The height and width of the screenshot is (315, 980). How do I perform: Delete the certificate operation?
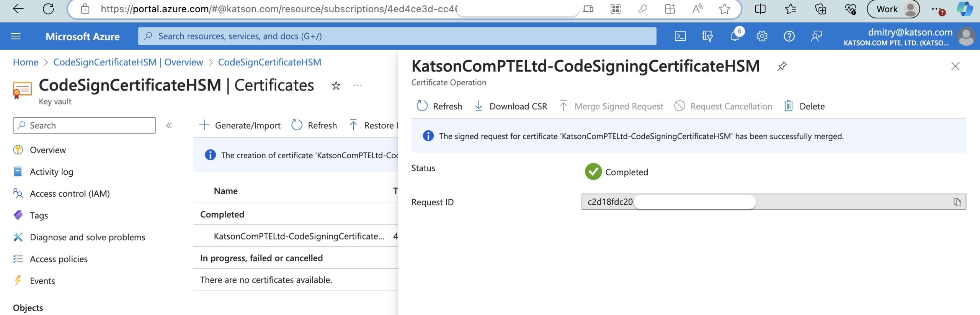(x=804, y=106)
